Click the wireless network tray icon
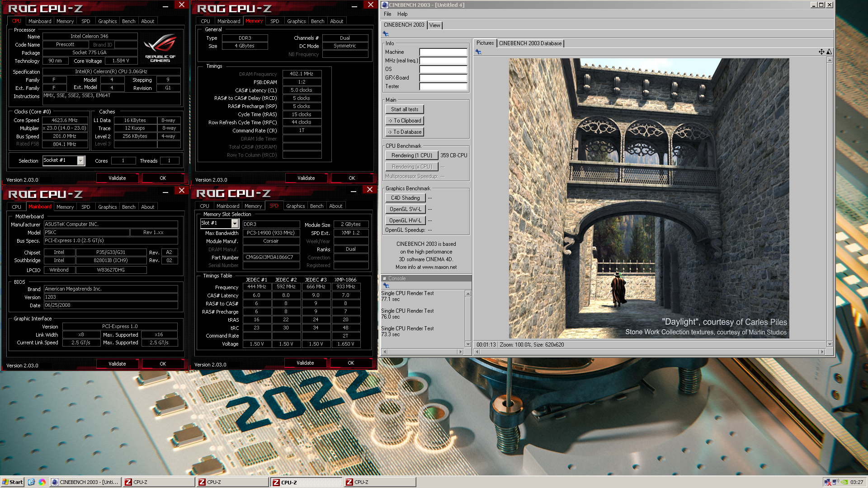Viewport: 868px width, 488px height. [x=835, y=482]
